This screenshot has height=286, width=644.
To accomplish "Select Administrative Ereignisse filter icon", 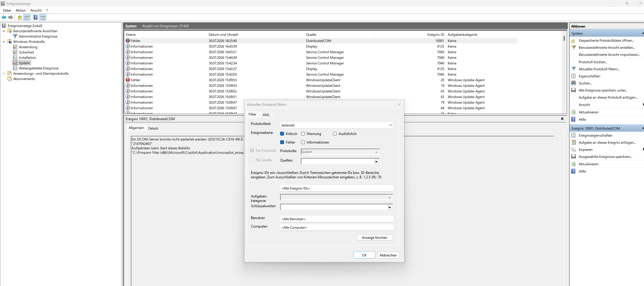I will (15, 36).
